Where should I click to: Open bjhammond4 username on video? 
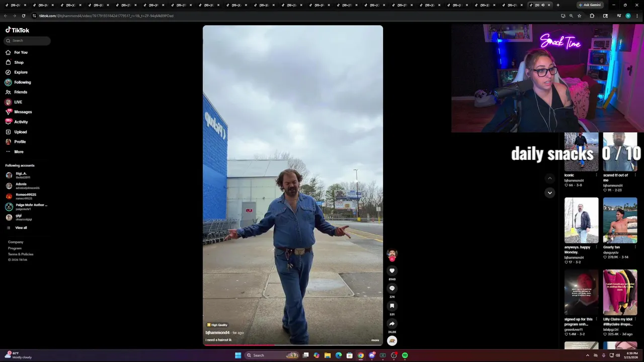coord(217,333)
